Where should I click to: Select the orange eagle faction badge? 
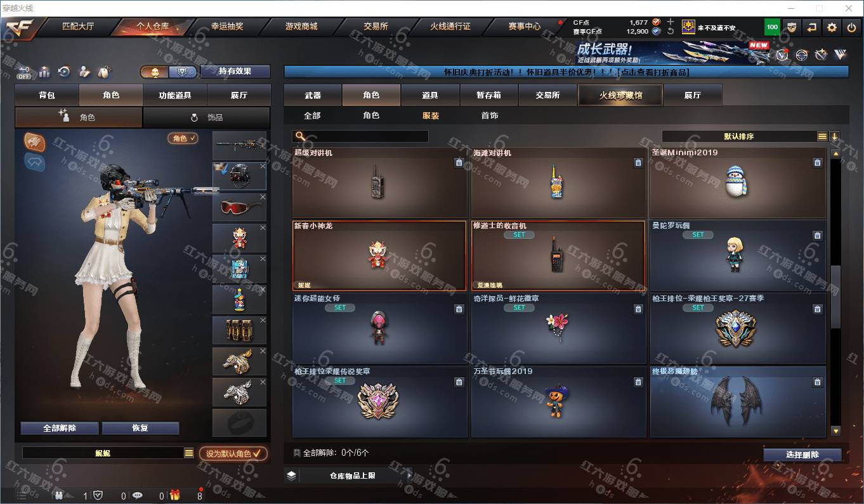[35, 141]
